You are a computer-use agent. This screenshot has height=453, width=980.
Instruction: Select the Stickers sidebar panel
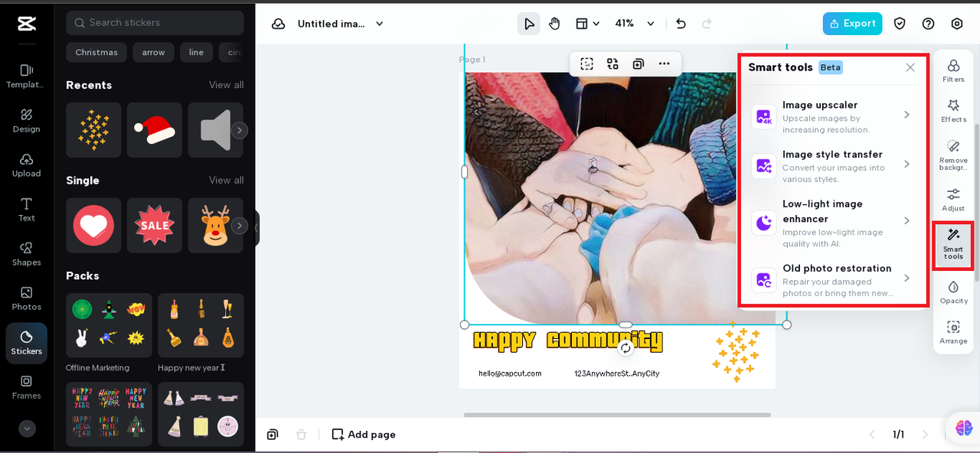27,343
